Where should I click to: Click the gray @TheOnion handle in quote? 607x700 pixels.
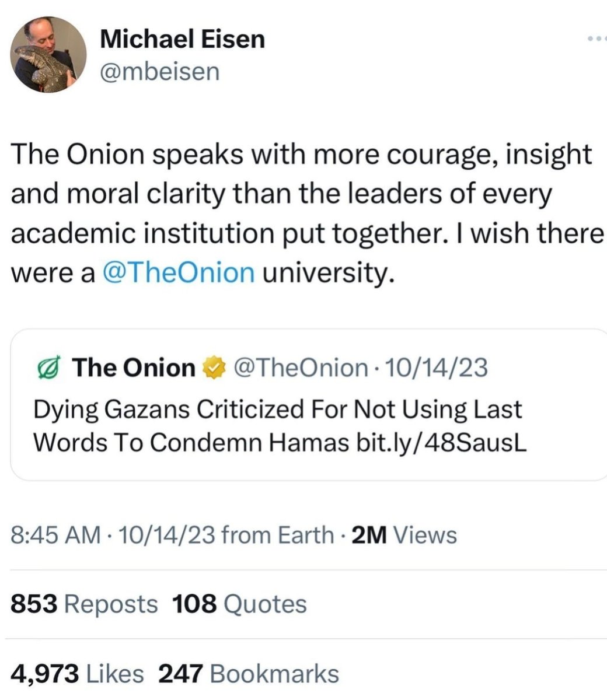(x=300, y=367)
